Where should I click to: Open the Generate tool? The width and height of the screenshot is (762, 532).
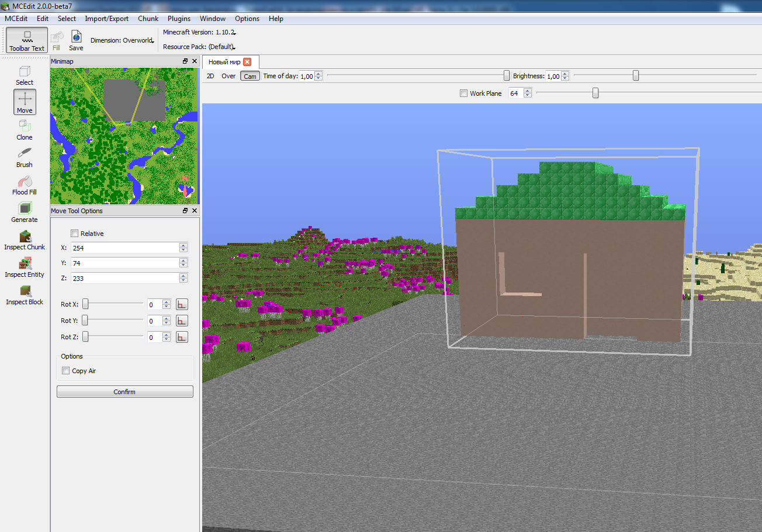point(25,212)
